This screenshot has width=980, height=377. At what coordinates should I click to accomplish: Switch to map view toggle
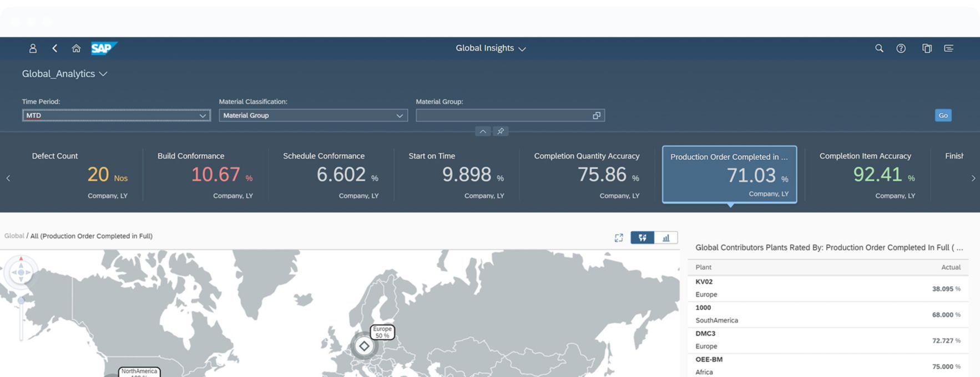tap(642, 238)
